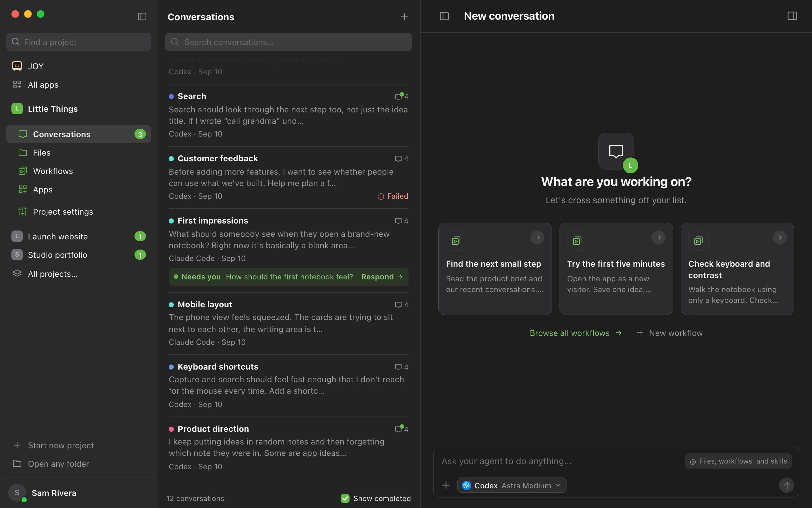
Task: Open the Launch website project
Action: [79, 237]
